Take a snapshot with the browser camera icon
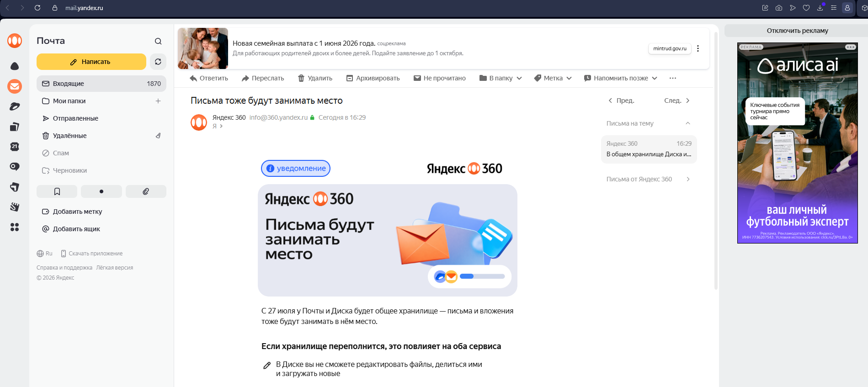Screen dimensions: 868x387 [x=779, y=8]
